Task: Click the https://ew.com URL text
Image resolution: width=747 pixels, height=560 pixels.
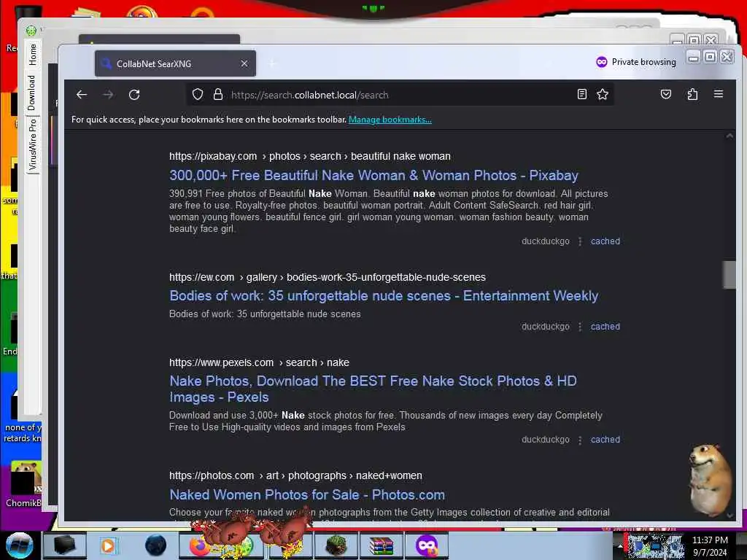Action: tap(201, 277)
